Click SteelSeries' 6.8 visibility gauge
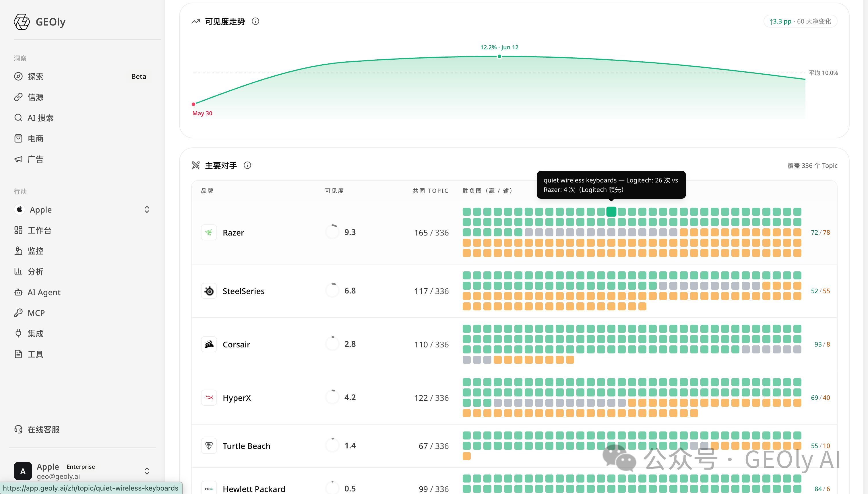The width and height of the screenshot is (868, 494). (x=332, y=290)
